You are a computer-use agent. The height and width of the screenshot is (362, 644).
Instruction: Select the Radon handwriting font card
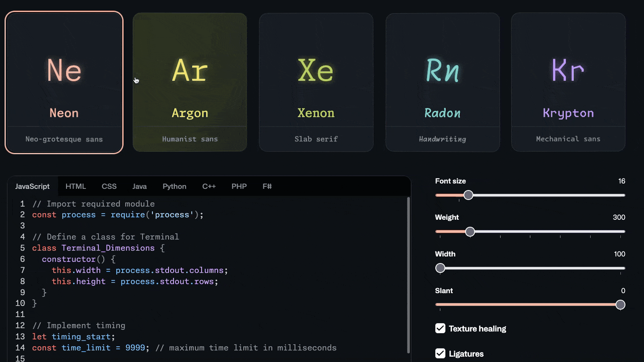coord(443,82)
